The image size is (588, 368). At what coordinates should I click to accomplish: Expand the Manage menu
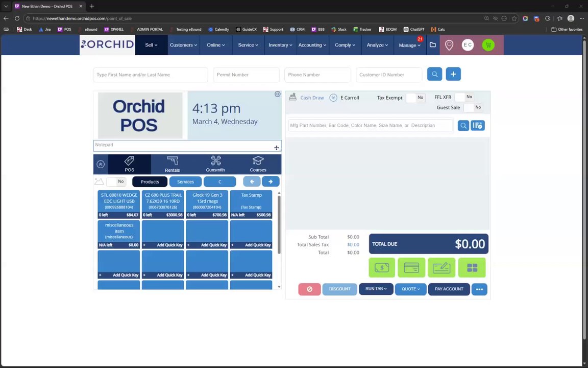coord(409,45)
